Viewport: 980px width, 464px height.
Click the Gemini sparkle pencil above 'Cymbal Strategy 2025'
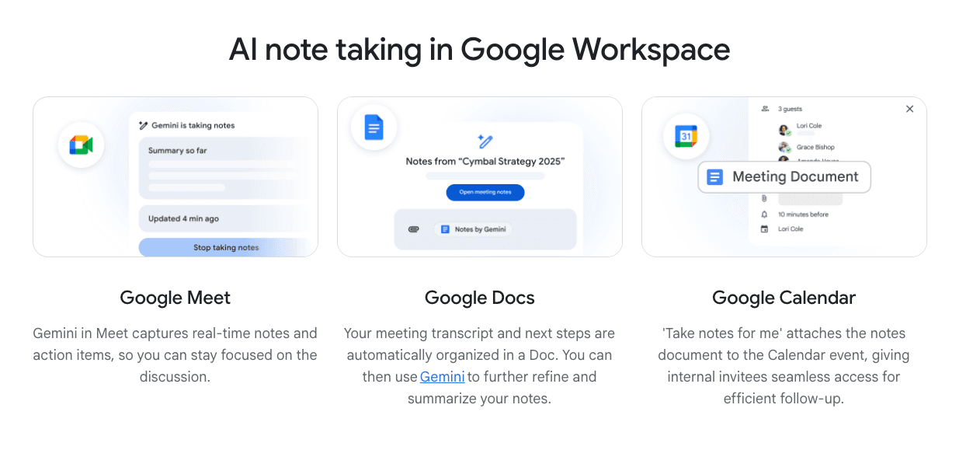pyautogui.click(x=485, y=141)
